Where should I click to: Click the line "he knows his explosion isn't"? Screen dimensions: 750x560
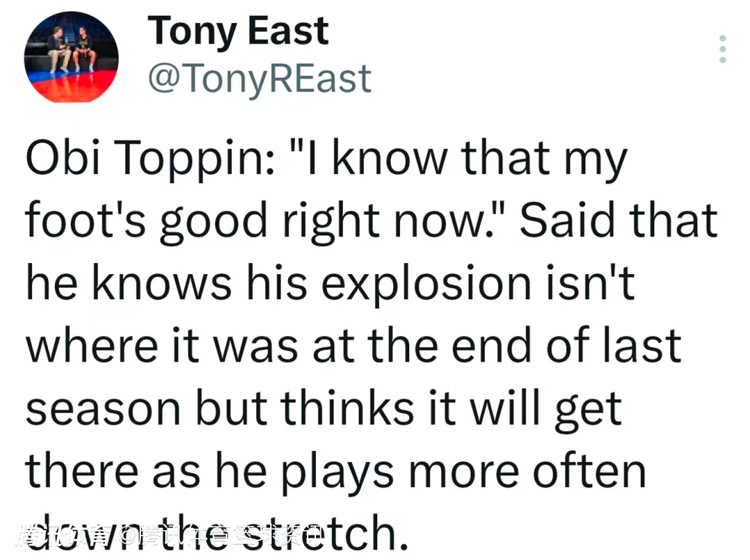coord(330,283)
